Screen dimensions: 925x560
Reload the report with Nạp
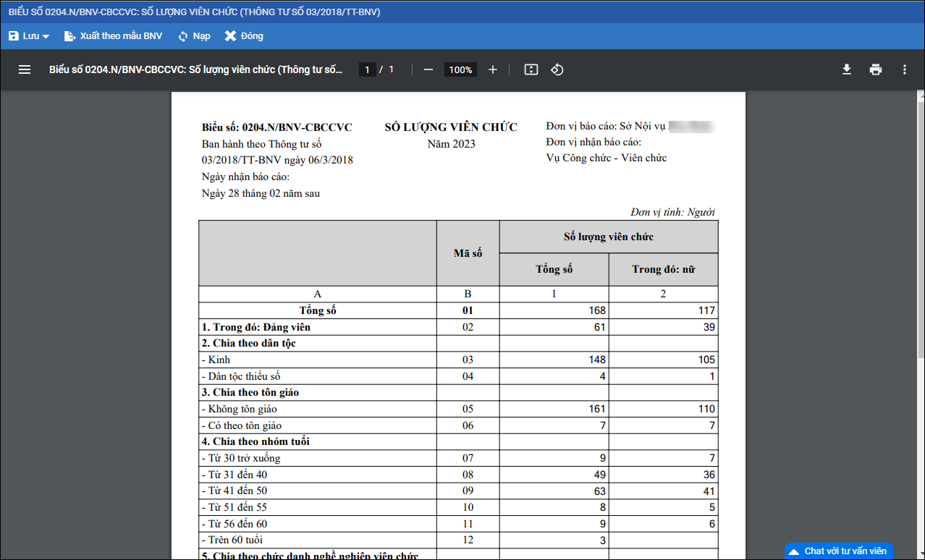[194, 36]
